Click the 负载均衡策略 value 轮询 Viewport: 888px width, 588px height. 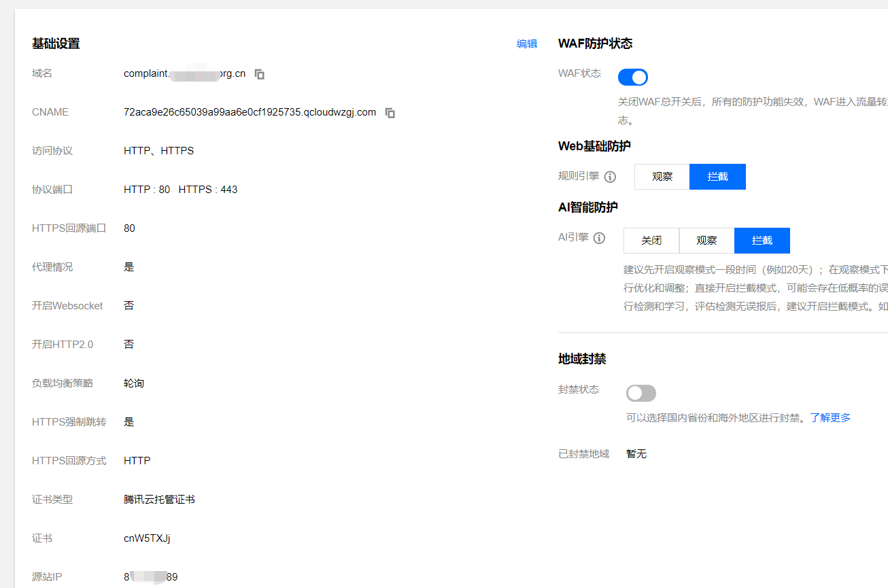[134, 383]
